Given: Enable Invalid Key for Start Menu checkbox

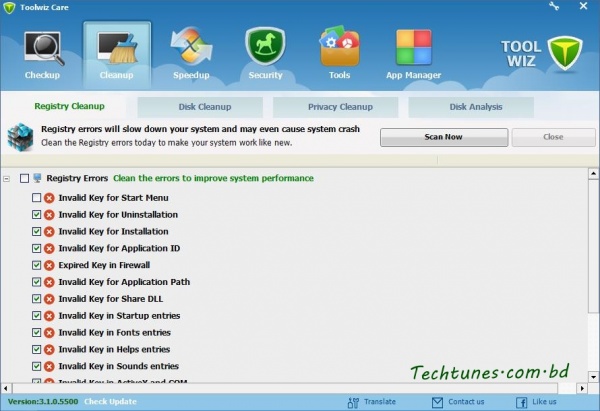Looking at the screenshot, I should coord(36,198).
